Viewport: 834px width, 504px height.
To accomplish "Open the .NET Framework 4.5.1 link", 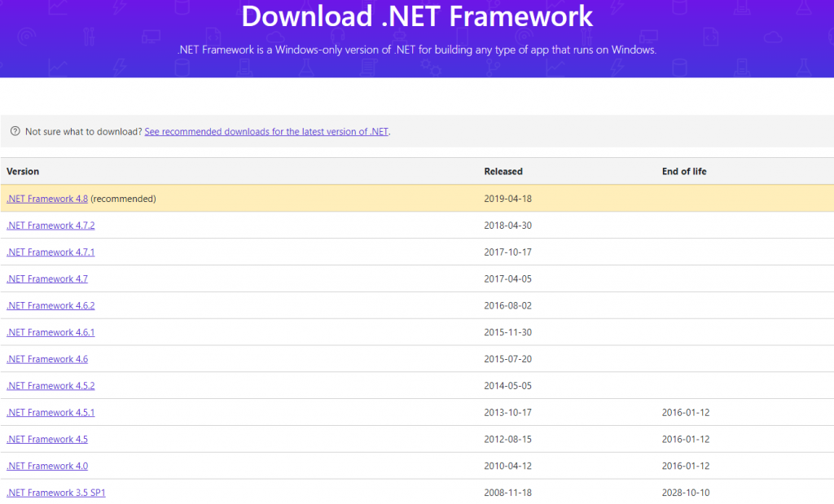I will pyautogui.click(x=50, y=413).
